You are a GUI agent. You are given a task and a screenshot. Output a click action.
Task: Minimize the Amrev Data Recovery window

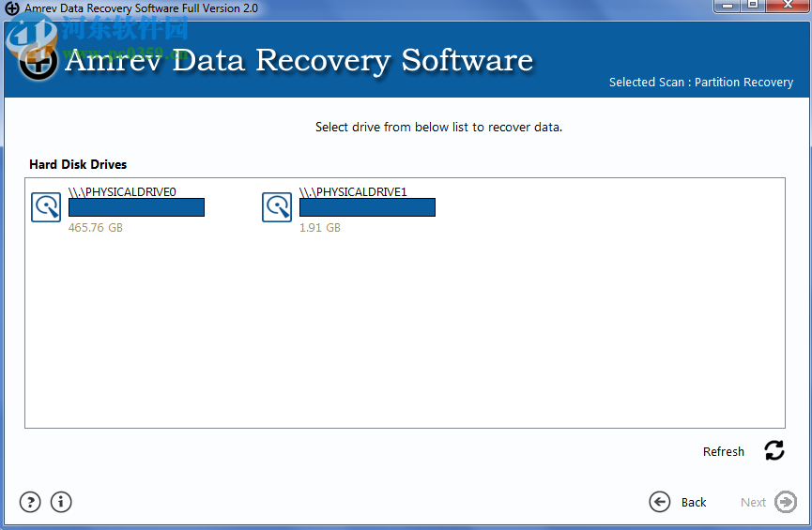tap(728, 6)
